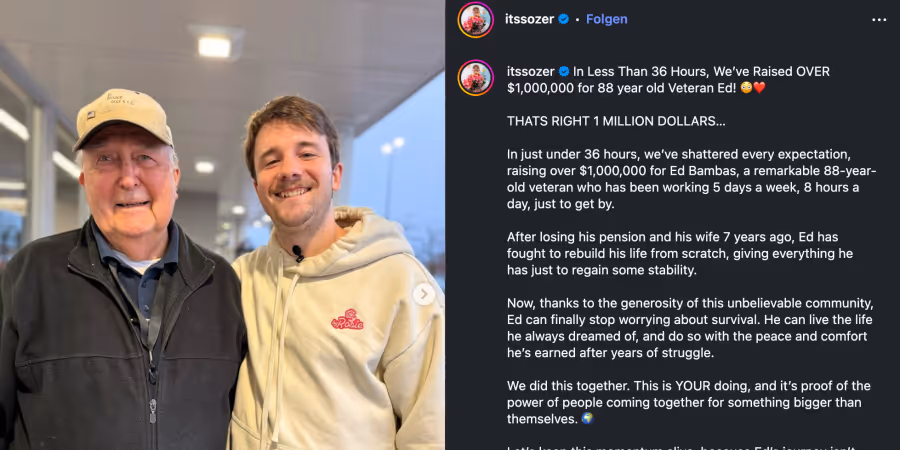Click the flushed-face emoji in the caption
Viewport: 900px width, 450px height.
[744, 88]
